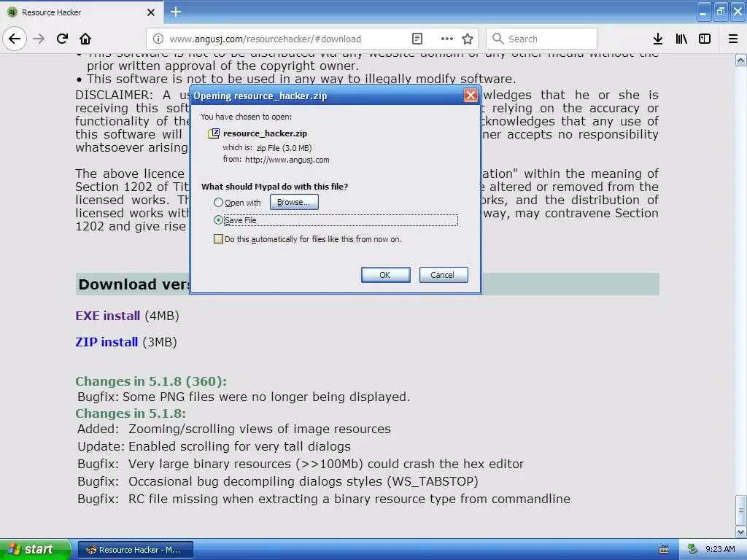This screenshot has height=560, width=747.
Task: Close the Resource Hacker tab
Action: click(151, 12)
